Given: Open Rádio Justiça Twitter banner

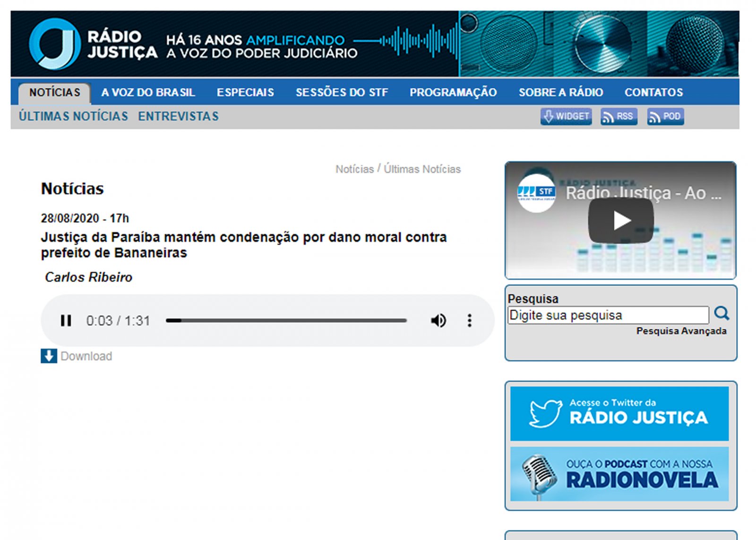Looking at the screenshot, I should point(619,413).
